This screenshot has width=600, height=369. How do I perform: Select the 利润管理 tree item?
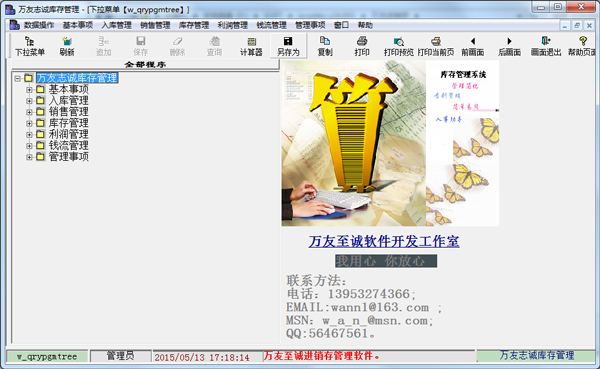[x=68, y=134]
